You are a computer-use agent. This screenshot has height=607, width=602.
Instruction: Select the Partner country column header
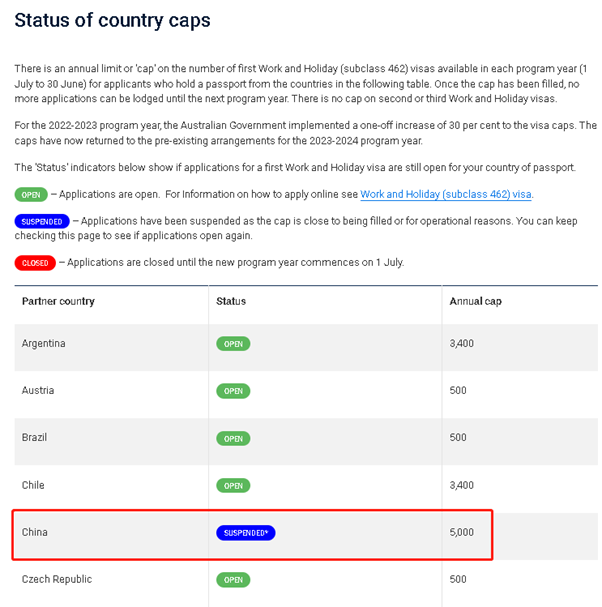point(58,301)
